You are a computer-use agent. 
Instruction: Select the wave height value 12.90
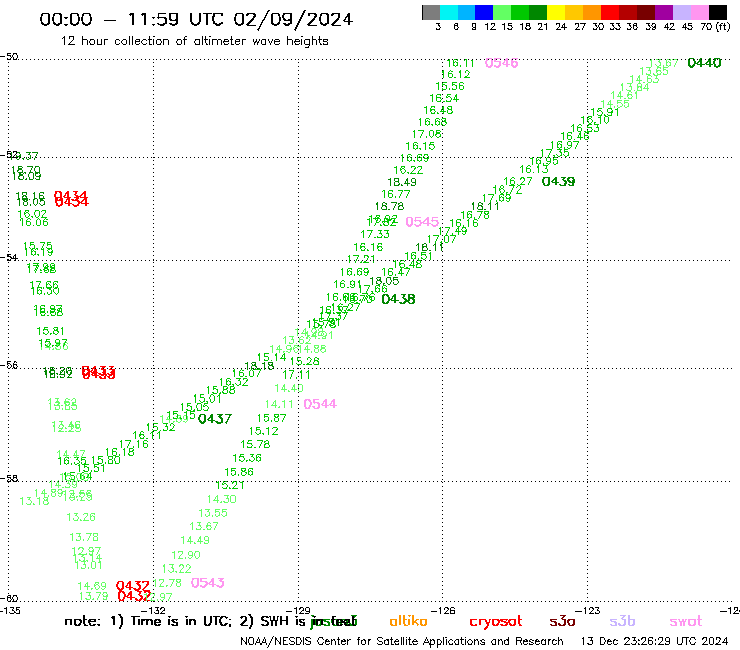pos(186,556)
